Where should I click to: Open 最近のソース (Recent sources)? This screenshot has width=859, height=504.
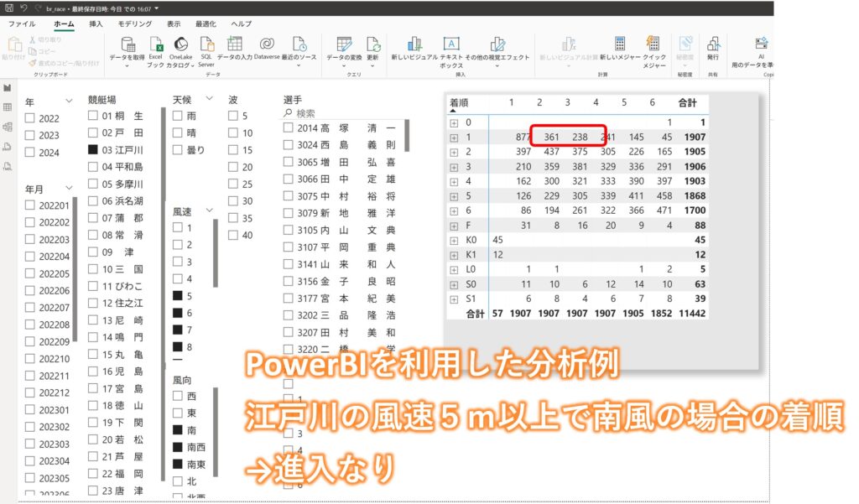(299, 52)
